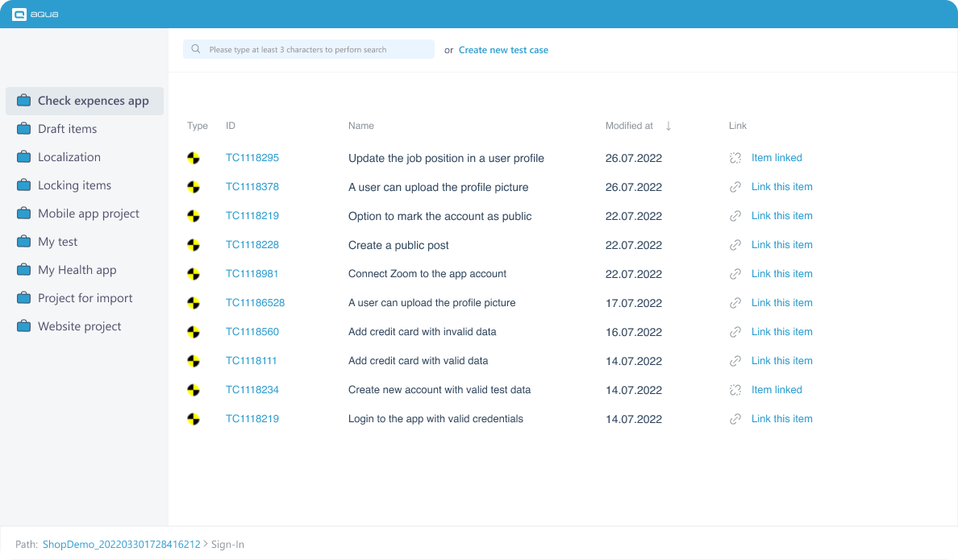This screenshot has width=958, height=560.
Task: Click the chain link icon next to TC1118378 row
Action: [735, 186]
